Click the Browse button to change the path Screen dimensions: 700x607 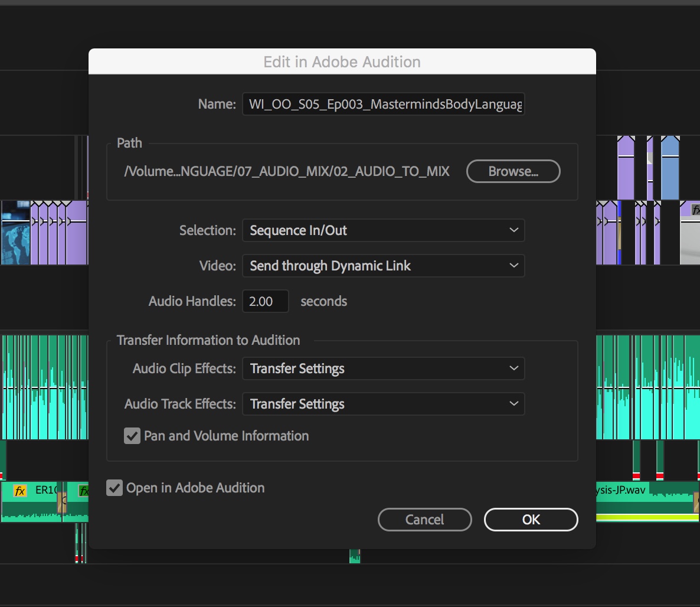point(513,171)
